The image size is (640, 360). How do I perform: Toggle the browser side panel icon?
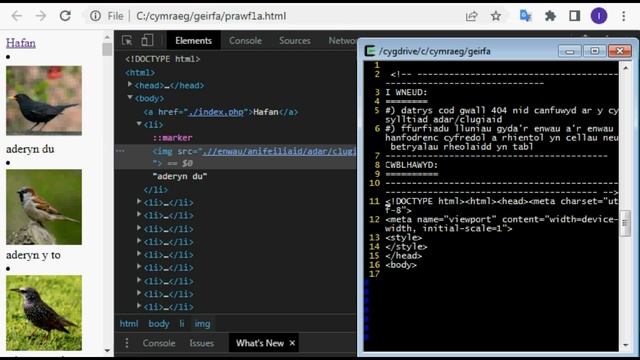[575, 16]
